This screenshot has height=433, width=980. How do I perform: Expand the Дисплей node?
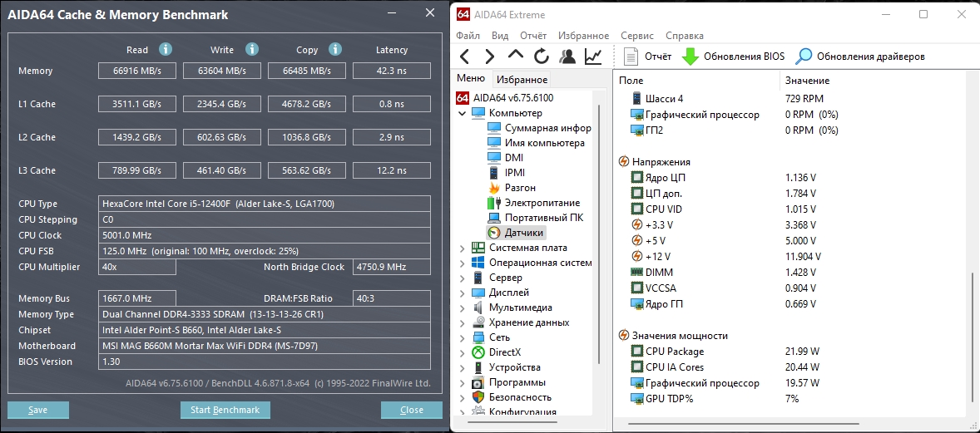[462, 293]
